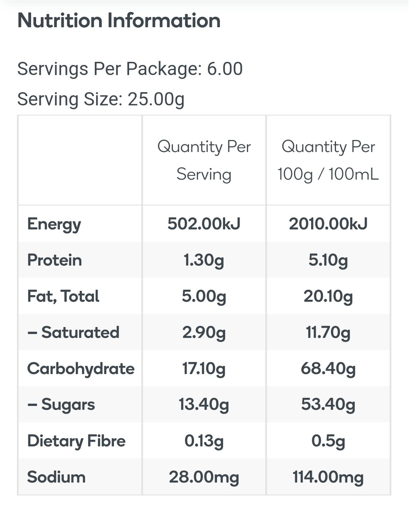Click the 13.40g sugars value
The width and height of the screenshot is (420, 509).
pos(204,405)
